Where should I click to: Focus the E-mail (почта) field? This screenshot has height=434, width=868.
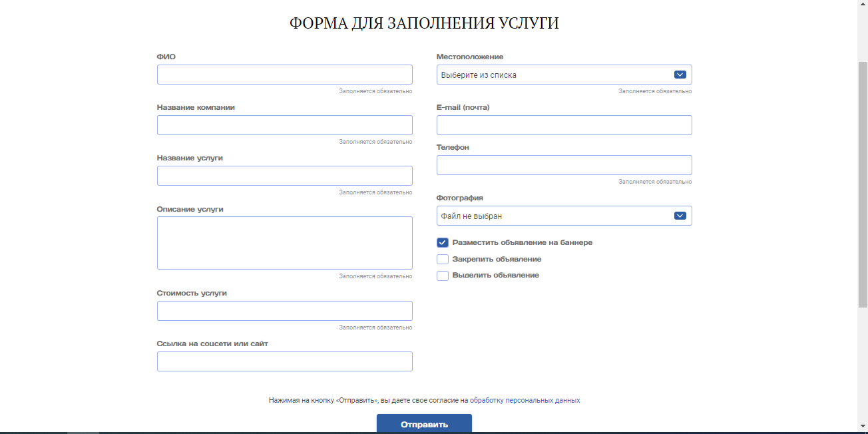pyautogui.click(x=564, y=125)
